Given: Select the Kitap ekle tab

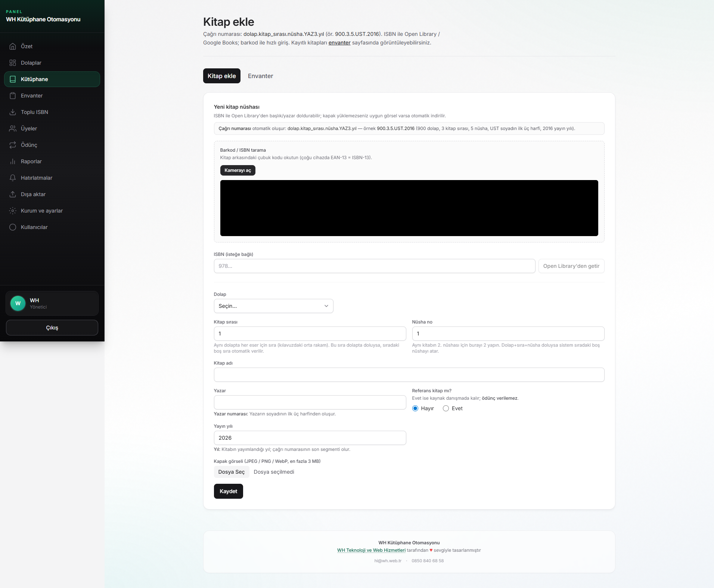Looking at the screenshot, I should [222, 76].
